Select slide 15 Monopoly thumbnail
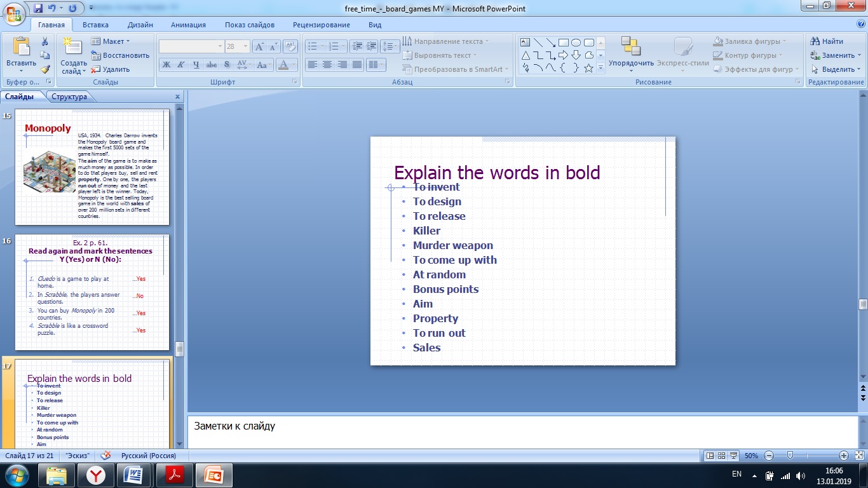 tap(92, 167)
